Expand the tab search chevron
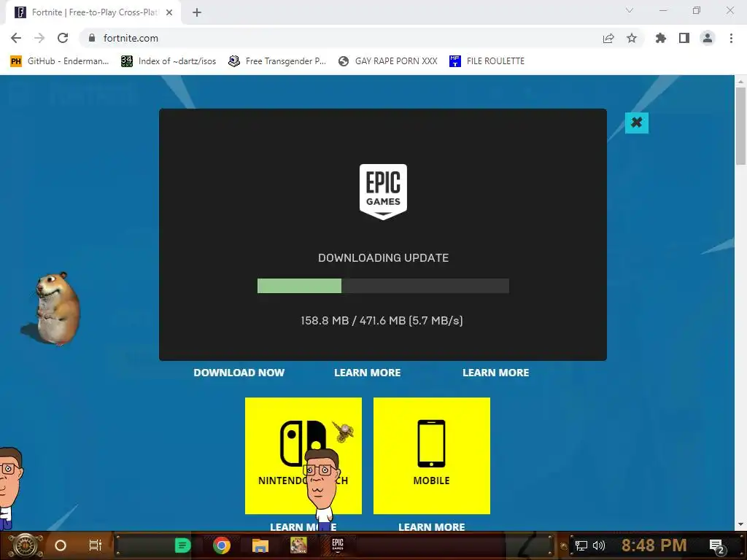The height and width of the screenshot is (560, 747). click(x=630, y=10)
